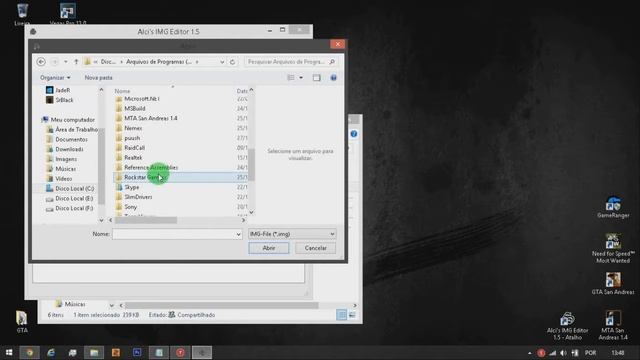The width and height of the screenshot is (640, 360).
Task: Open Chrome from the taskbar
Action: click(30, 352)
